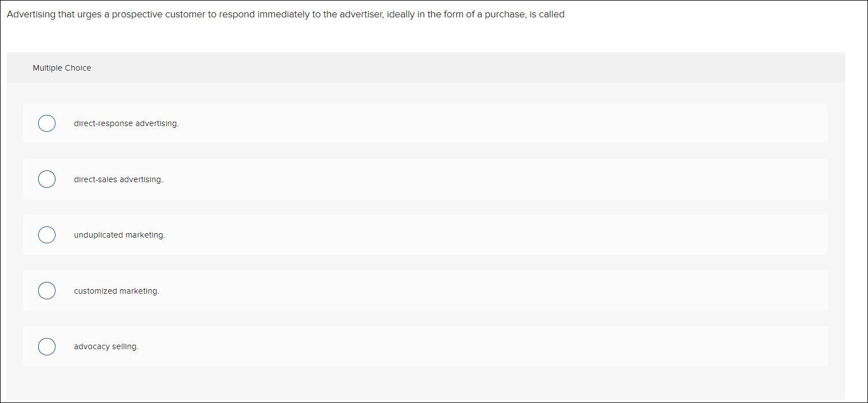
Task: Select the unduplicated marketing radio button
Action: [47, 234]
